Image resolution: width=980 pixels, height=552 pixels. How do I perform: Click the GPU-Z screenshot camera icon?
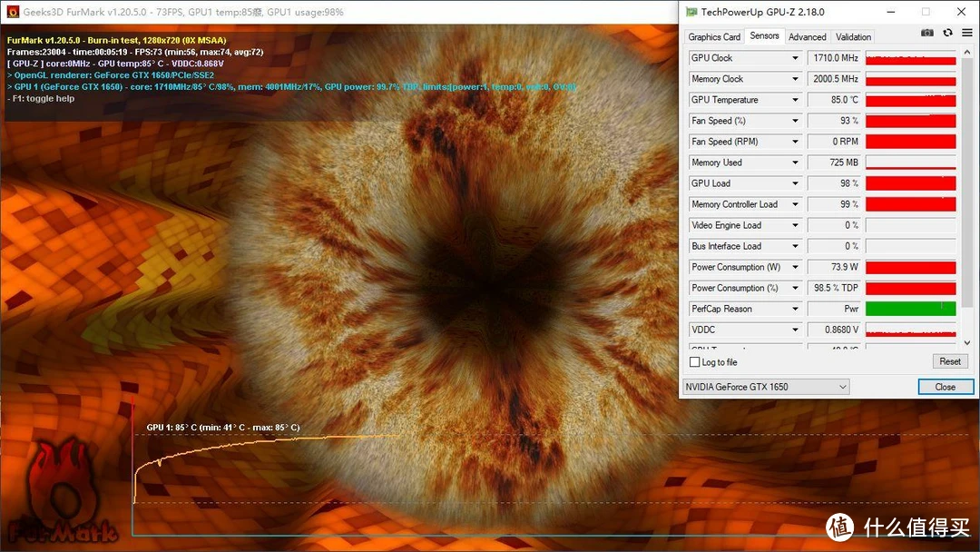pos(926,33)
